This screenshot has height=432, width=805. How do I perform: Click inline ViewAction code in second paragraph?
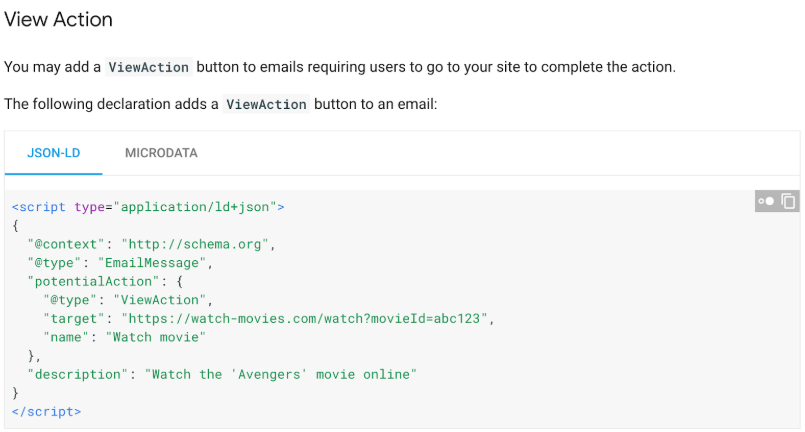[x=266, y=104]
